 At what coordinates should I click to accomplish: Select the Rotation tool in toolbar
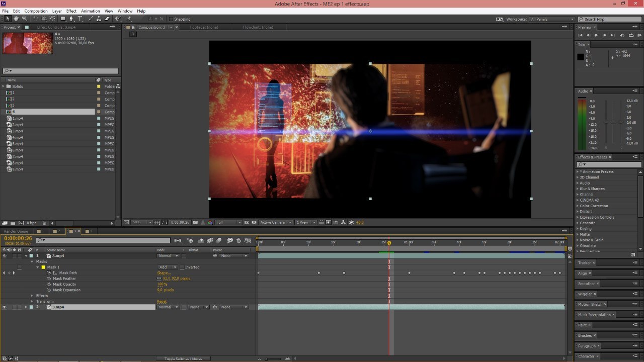pos(36,19)
